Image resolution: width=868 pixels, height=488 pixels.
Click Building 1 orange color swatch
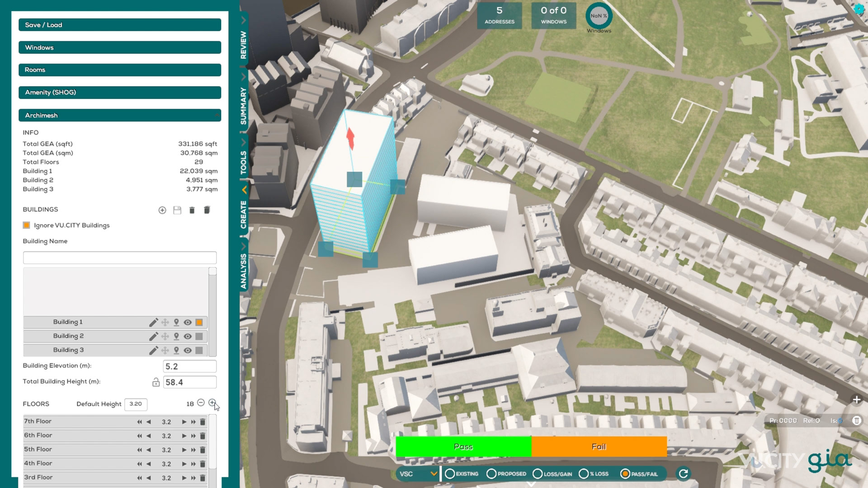tap(199, 322)
